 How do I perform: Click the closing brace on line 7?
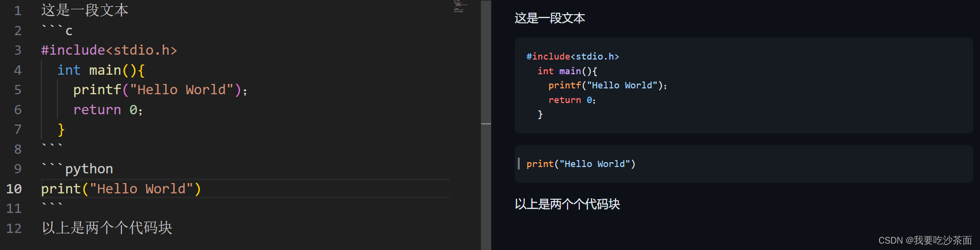[61, 129]
